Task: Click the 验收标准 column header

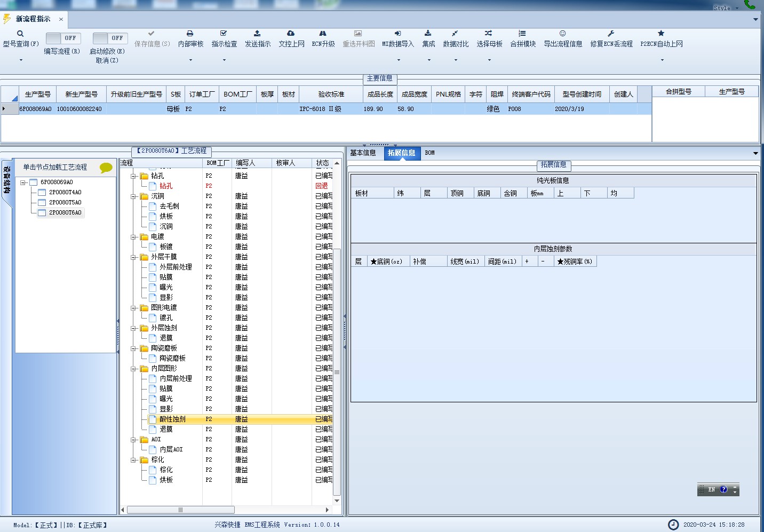Action: click(331, 94)
